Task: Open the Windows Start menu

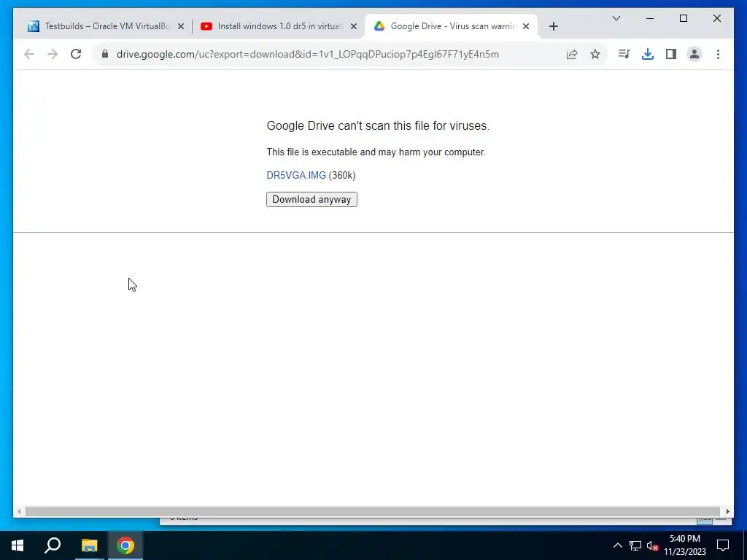Action: [x=18, y=545]
